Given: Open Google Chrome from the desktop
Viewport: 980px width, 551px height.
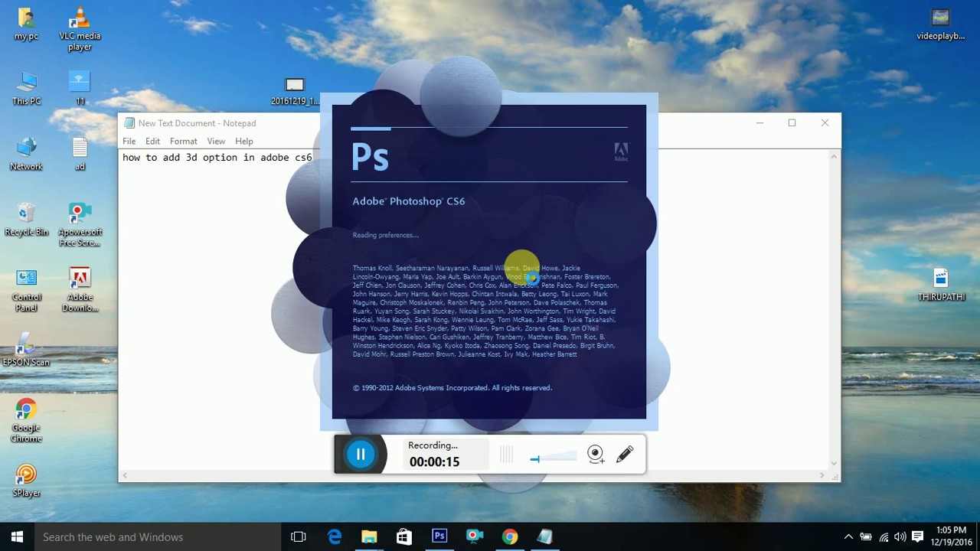Looking at the screenshot, I should (x=26, y=421).
